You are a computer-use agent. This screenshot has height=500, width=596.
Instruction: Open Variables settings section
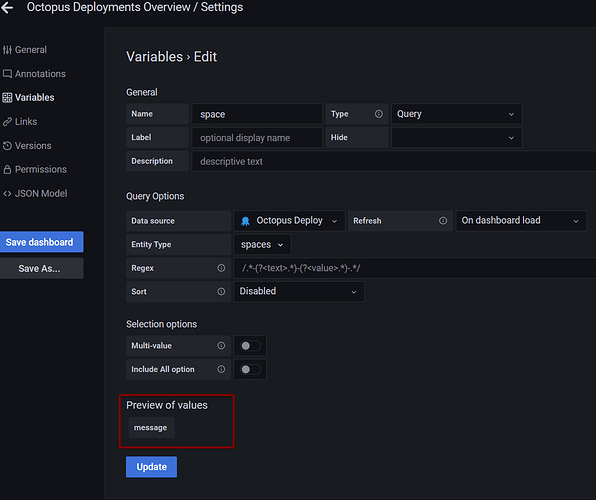coord(29,98)
